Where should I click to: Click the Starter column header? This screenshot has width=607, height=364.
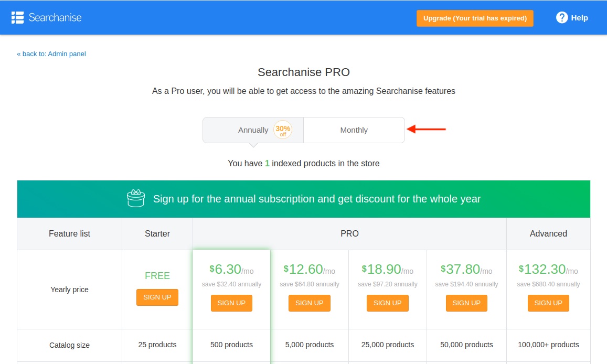tap(157, 233)
